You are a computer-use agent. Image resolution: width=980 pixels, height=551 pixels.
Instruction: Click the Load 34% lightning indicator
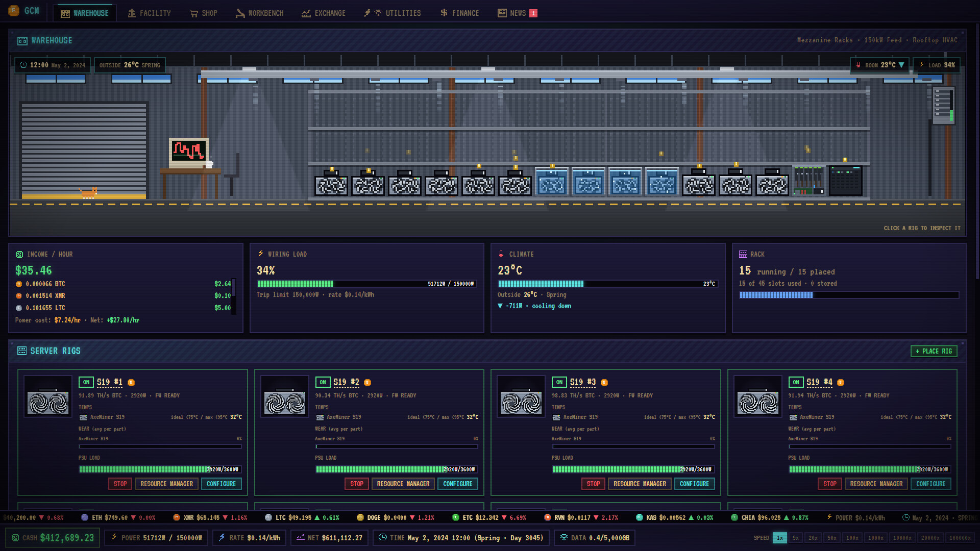point(936,65)
